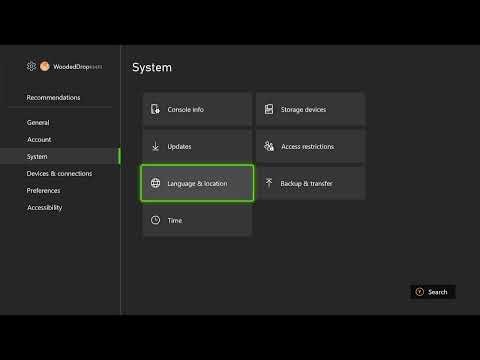
Task: Click the upload arrow icon for Backup
Action: pyautogui.click(x=269, y=183)
